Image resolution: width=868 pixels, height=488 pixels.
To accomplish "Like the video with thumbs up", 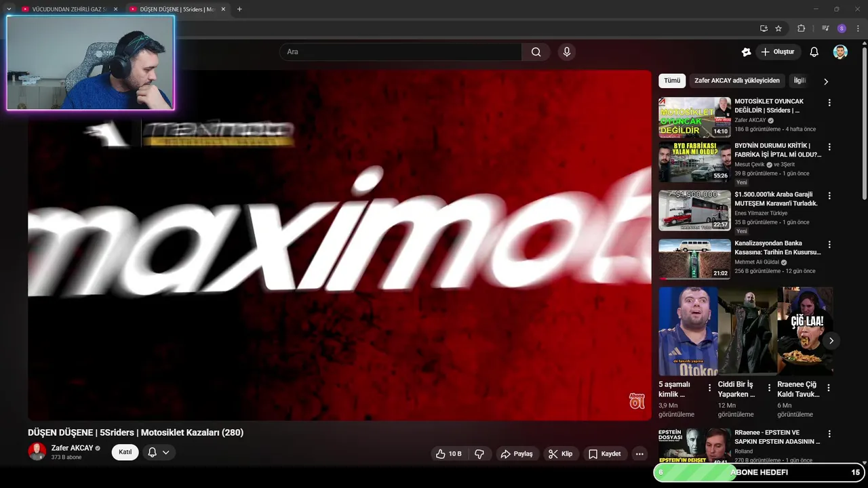I will tap(449, 453).
